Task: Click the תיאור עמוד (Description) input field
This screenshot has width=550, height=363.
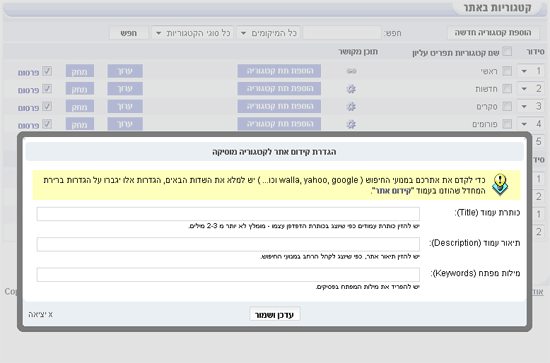Action: coord(228,244)
